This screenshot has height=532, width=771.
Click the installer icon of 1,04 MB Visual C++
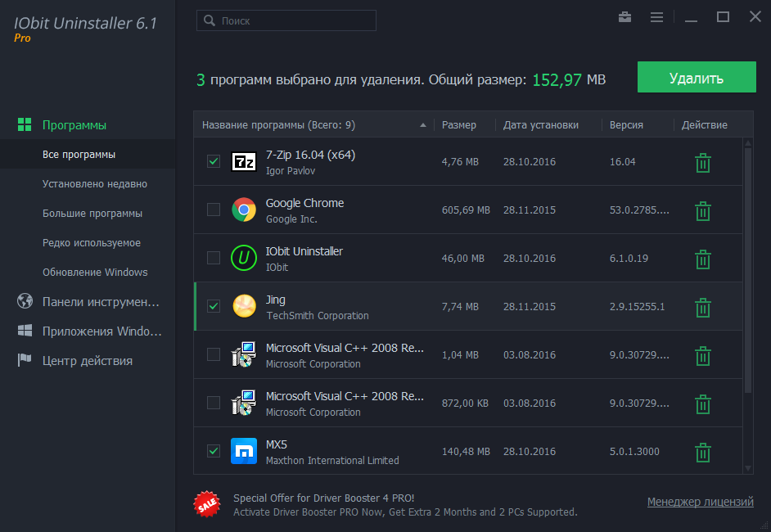coord(244,354)
